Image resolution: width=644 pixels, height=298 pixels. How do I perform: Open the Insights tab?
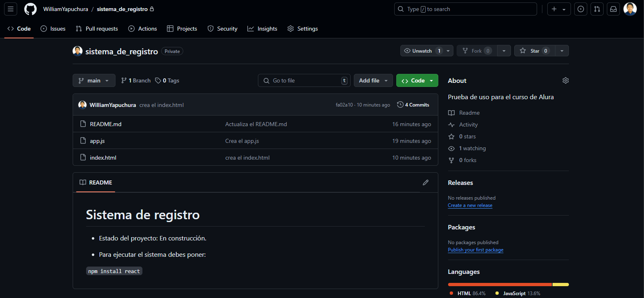[262, 29]
